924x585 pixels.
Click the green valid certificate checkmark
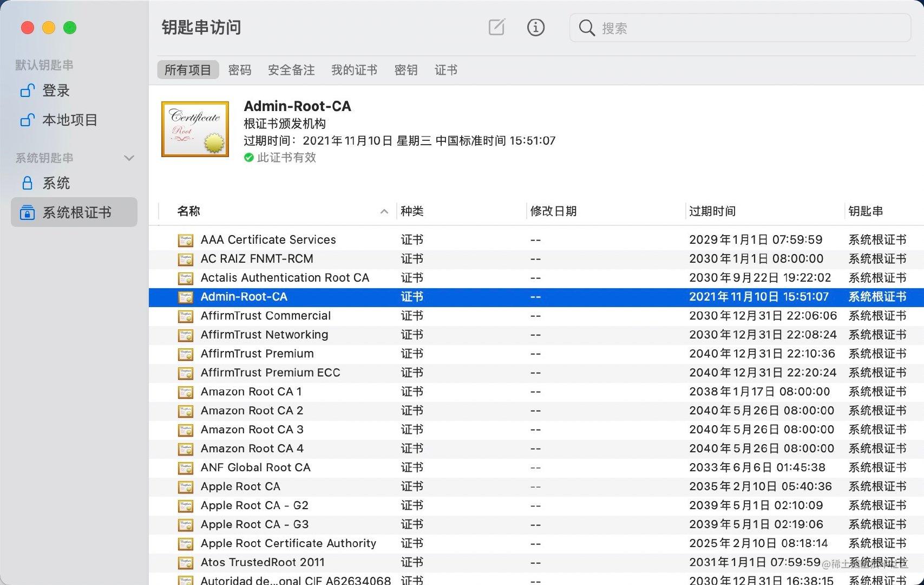tap(249, 158)
